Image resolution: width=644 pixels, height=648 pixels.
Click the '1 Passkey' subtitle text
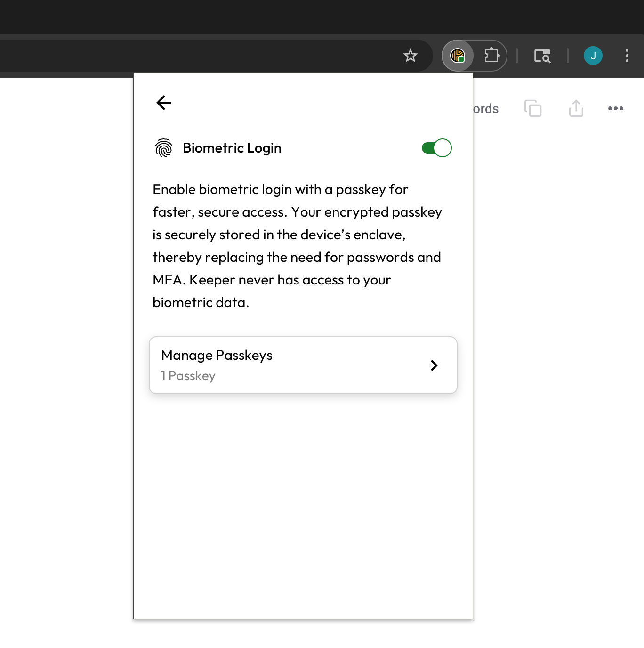point(188,376)
